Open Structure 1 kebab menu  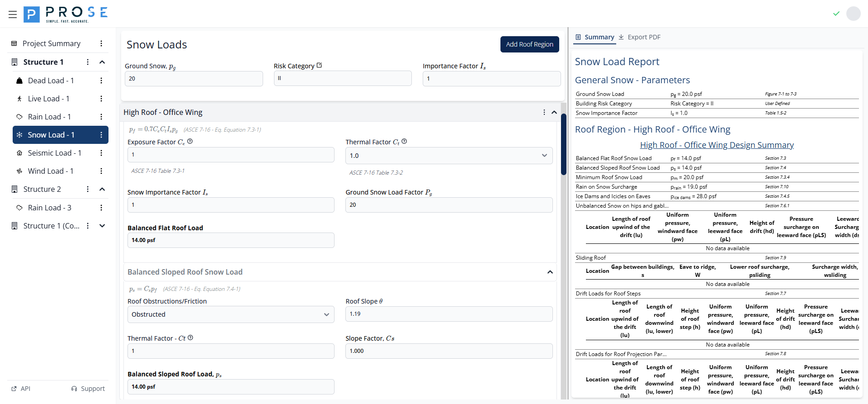pos(88,62)
